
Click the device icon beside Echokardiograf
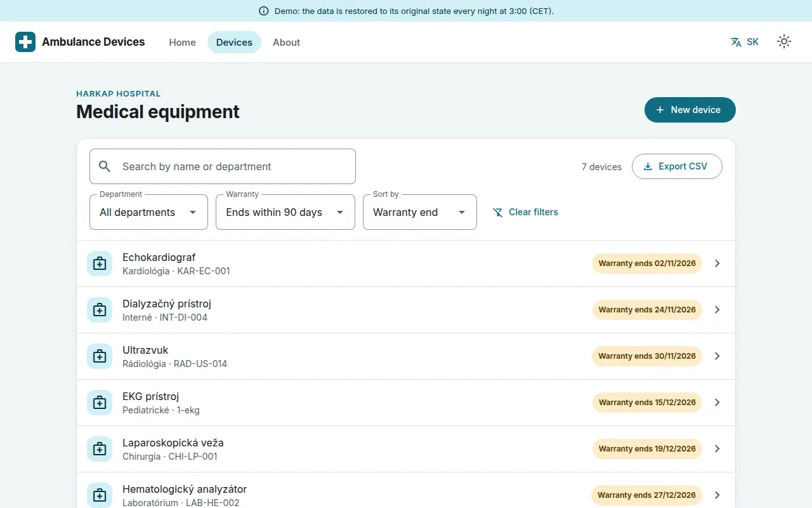point(100,264)
